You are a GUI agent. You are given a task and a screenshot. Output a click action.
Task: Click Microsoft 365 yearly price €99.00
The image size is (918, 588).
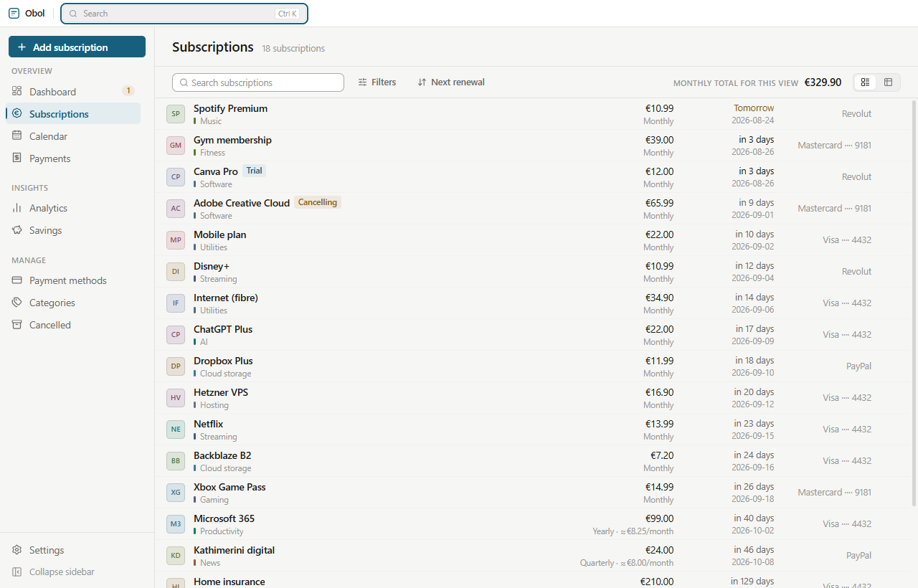(660, 518)
